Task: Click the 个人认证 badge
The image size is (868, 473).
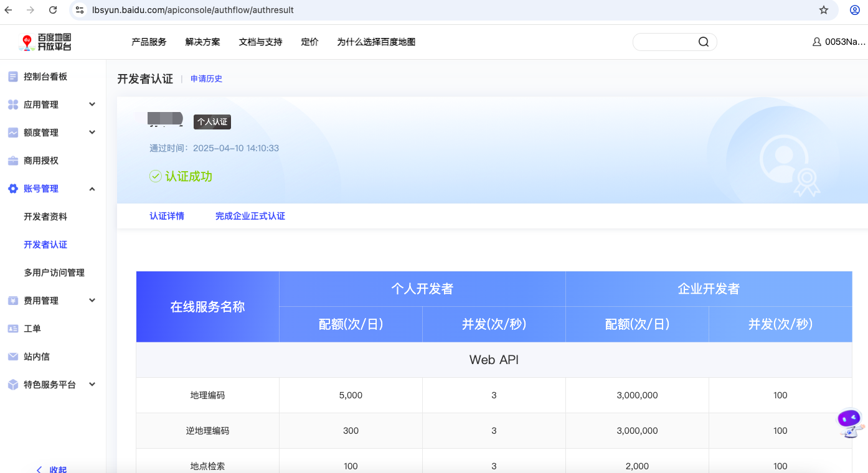Action: click(x=212, y=122)
